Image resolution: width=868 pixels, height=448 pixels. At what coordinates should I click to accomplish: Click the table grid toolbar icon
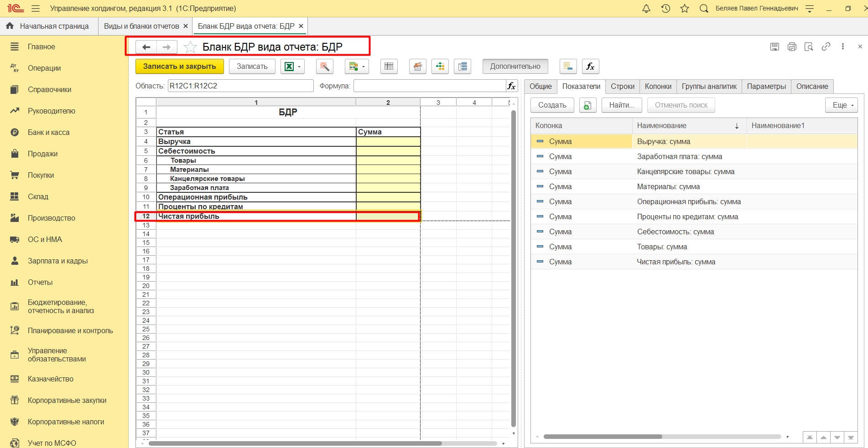coord(389,67)
